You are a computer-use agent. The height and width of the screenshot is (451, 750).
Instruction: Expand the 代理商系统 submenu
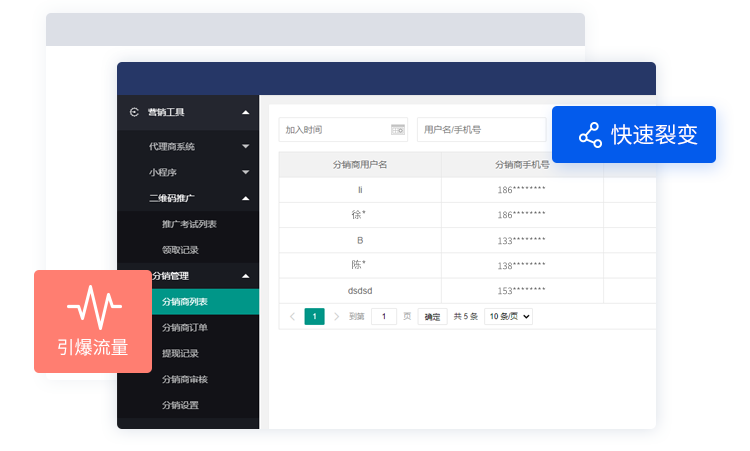click(246, 147)
